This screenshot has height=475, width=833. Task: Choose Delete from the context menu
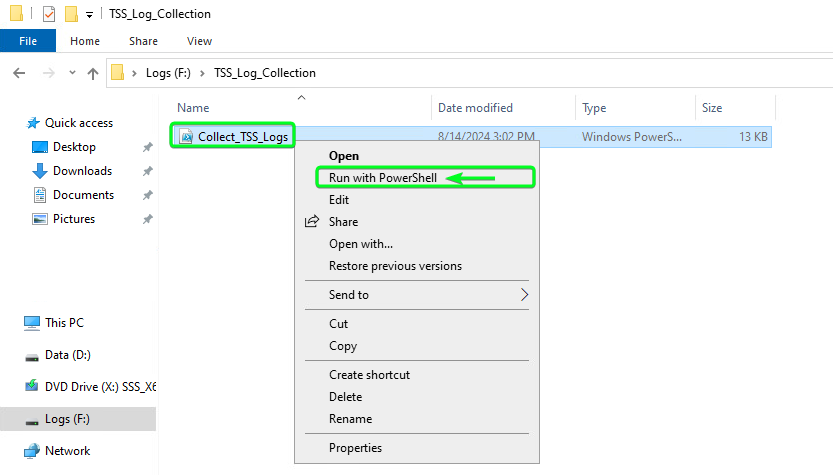point(345,397)
